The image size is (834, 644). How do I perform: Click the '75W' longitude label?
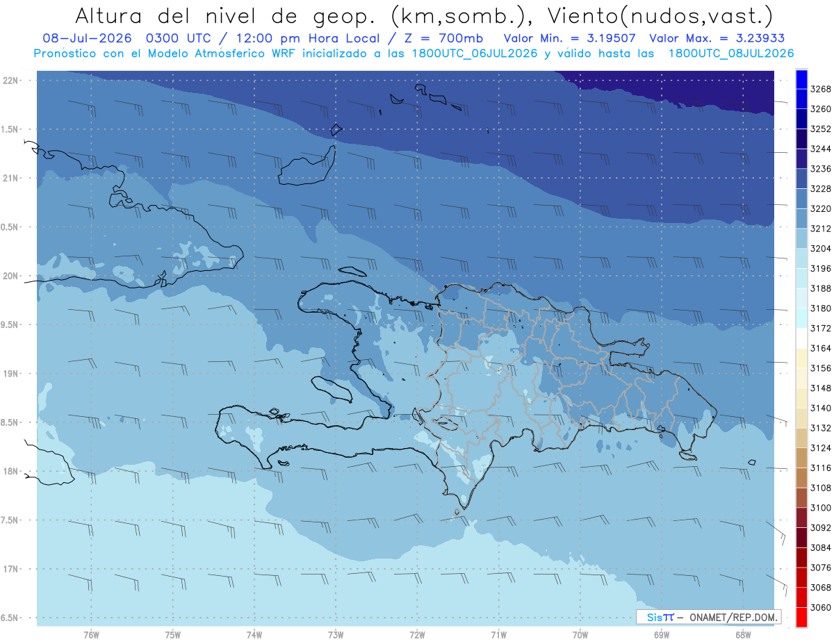pos(173,635)
